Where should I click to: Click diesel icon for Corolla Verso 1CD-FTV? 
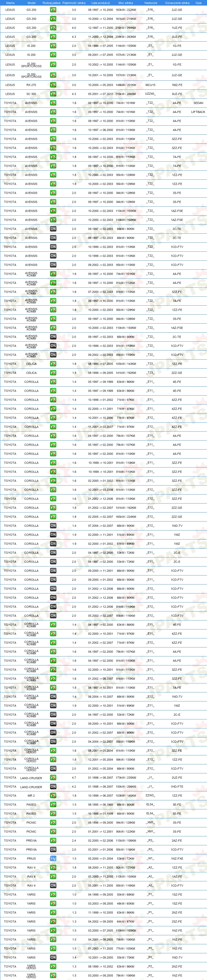pos(53,769)
